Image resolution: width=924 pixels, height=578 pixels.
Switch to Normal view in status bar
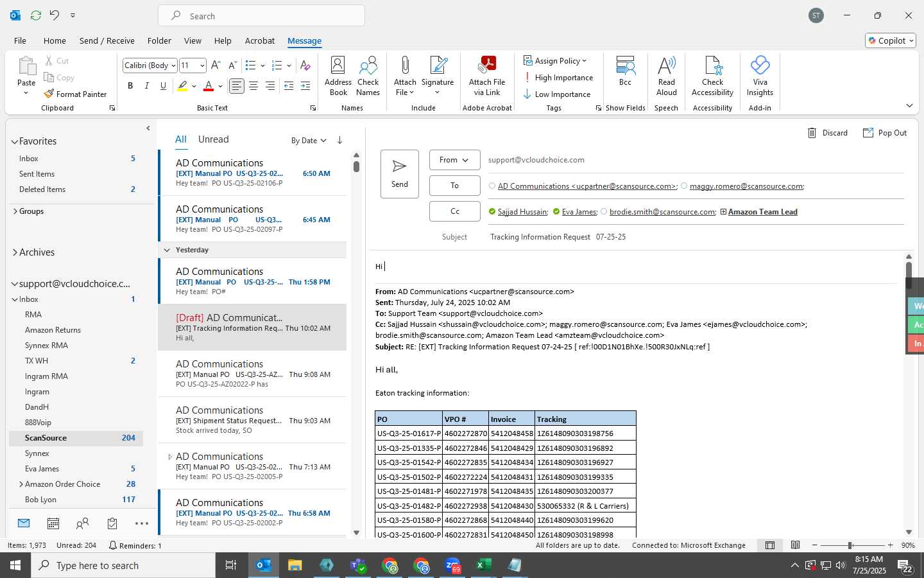[x=770, y=545]
